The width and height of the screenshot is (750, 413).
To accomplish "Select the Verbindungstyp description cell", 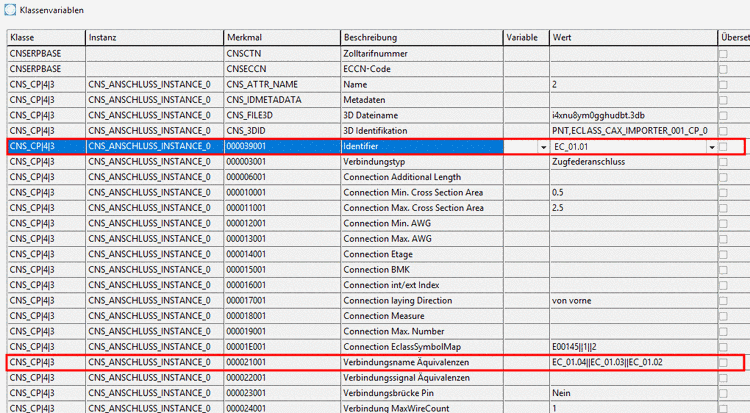I will pyautogui.click(x=422, y=162).
